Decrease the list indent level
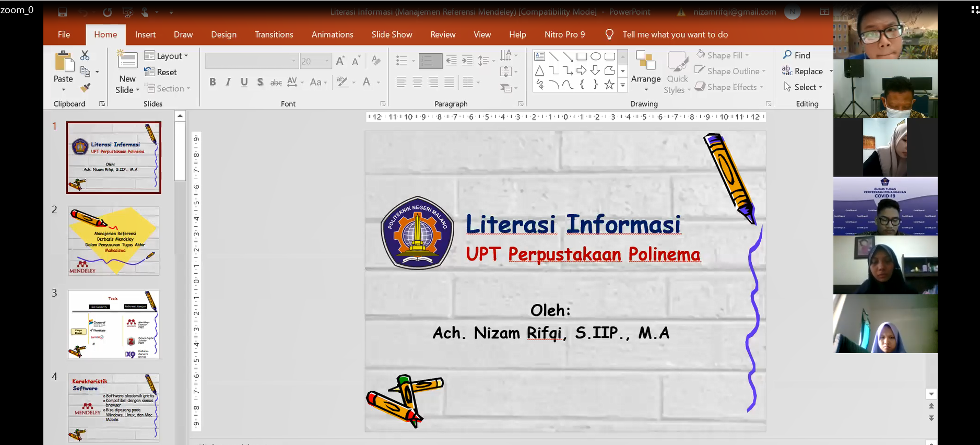The width and height of the screenshot is (980, 445). point(451,61)
